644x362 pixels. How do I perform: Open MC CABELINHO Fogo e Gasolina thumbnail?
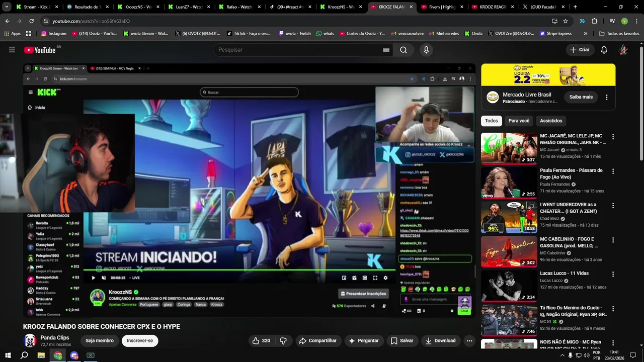pos(509,251)
